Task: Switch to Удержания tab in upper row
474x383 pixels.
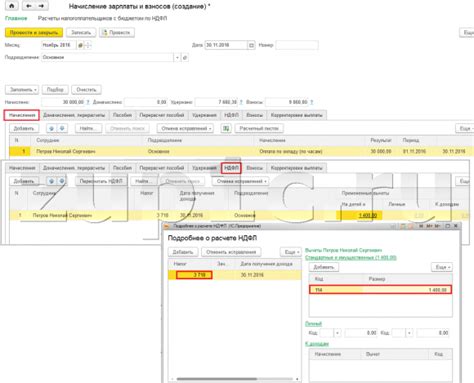Action: (x=204, y=115)
